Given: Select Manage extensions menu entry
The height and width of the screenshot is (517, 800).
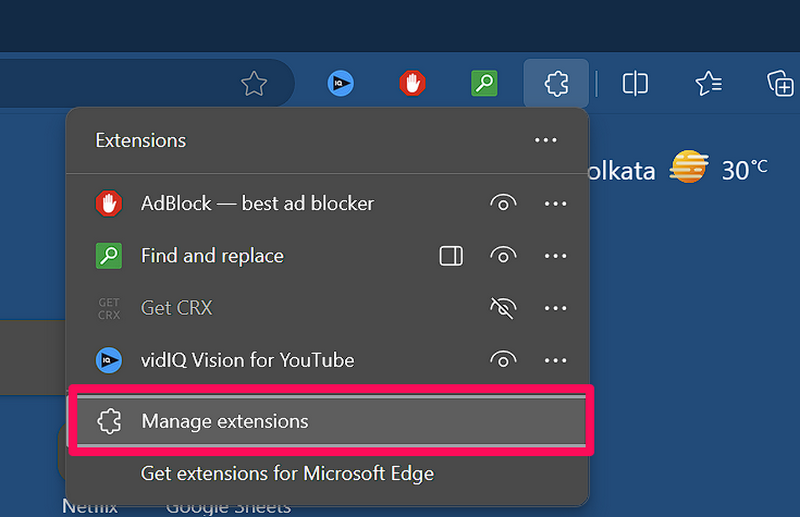Looking at the screenshot, I should [x=225, y=421].
